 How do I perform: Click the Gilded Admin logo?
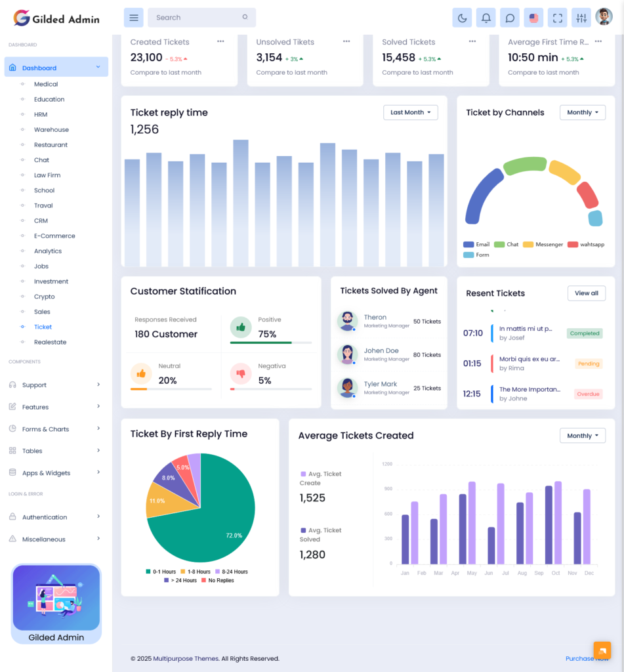pos(56,18)
